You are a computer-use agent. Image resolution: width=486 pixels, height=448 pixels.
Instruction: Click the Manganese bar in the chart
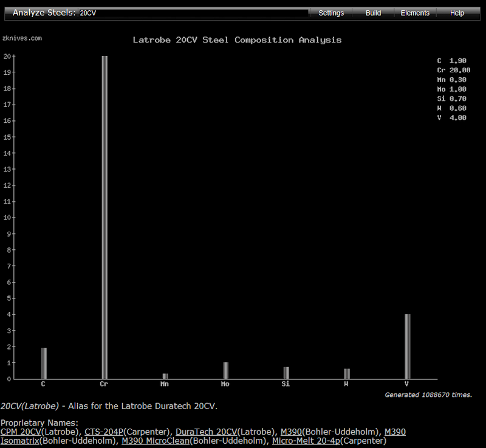(165, 376)
